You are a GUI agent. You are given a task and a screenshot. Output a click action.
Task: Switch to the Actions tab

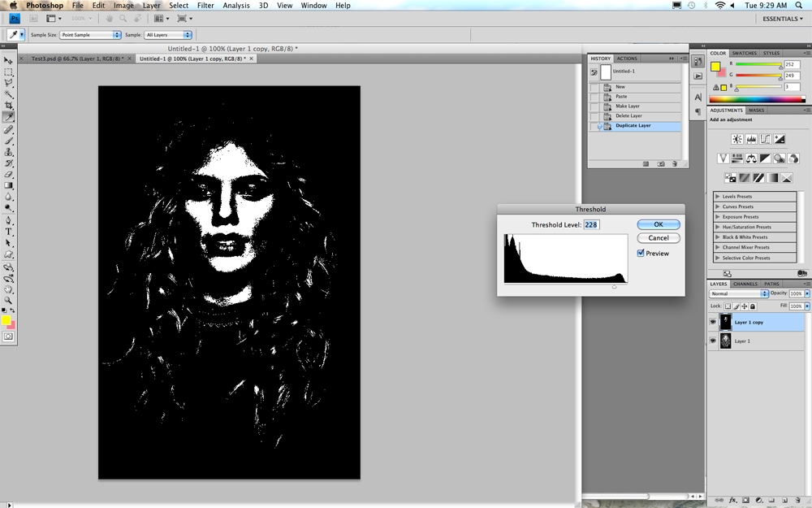(x=627, y=59)
